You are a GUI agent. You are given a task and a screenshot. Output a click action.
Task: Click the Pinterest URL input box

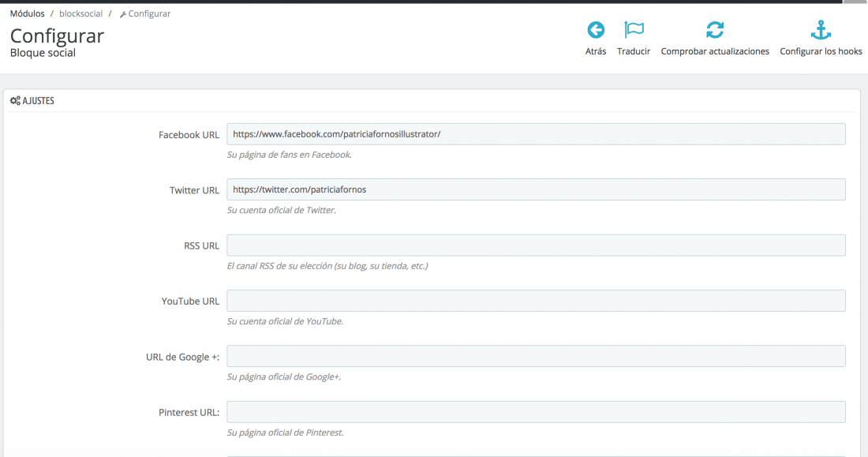coord(536,411)
